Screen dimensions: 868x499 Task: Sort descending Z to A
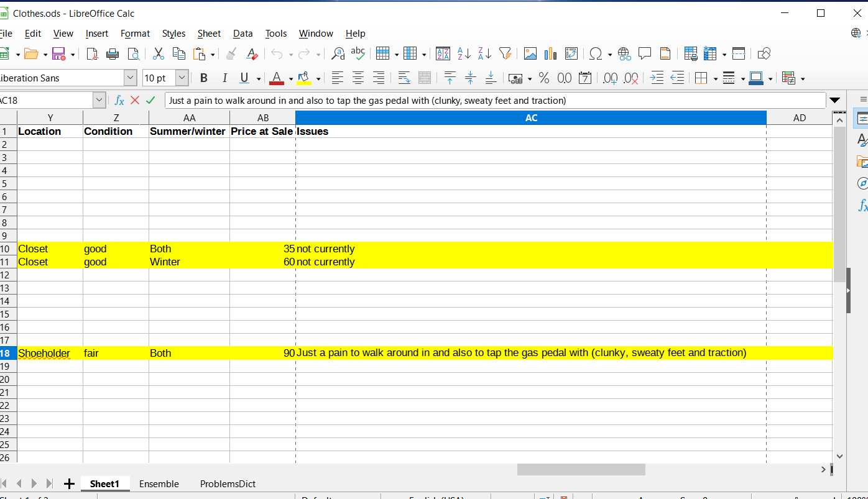click(484, 54)
